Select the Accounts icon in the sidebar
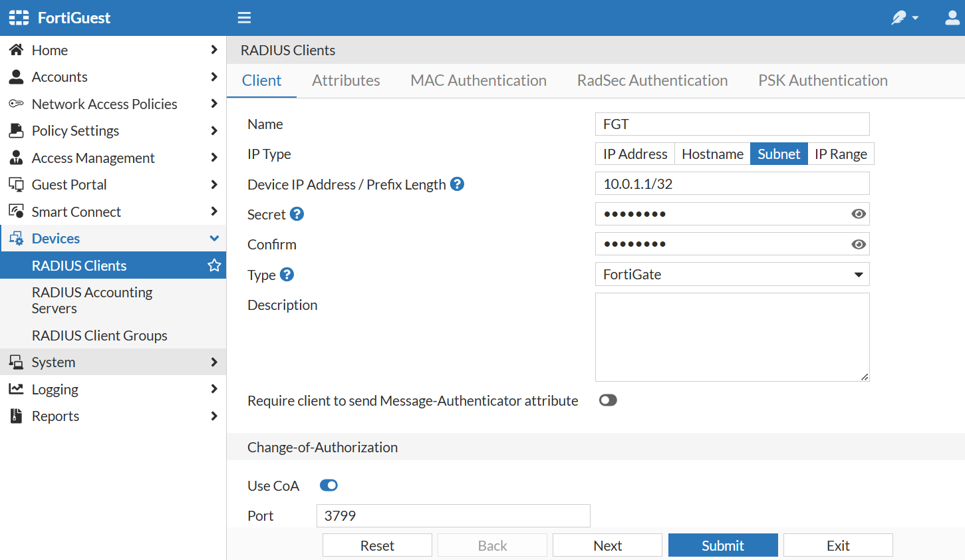This screenshot has height=560, width=965. pos(15,76)
